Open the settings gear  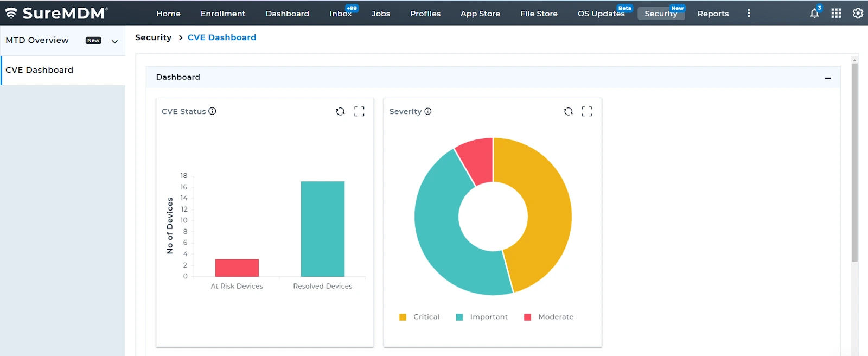coord(858,14)
